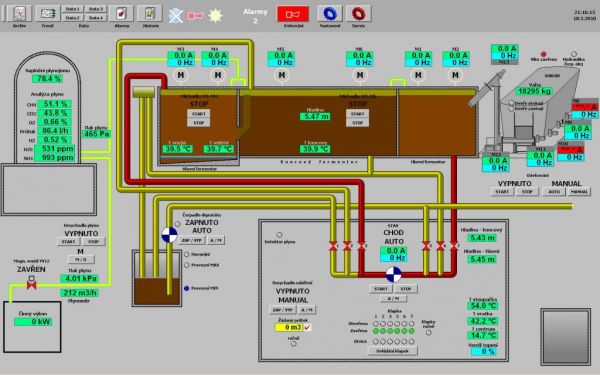Open Servis red gear icon

358,14
